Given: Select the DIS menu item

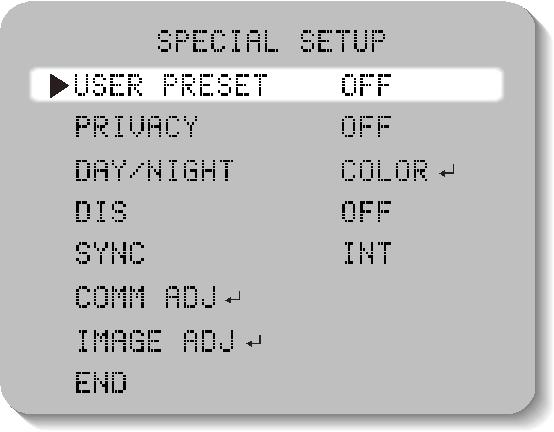Looking at the screenshot, I should pyautogui.click(x=101, y=211).
